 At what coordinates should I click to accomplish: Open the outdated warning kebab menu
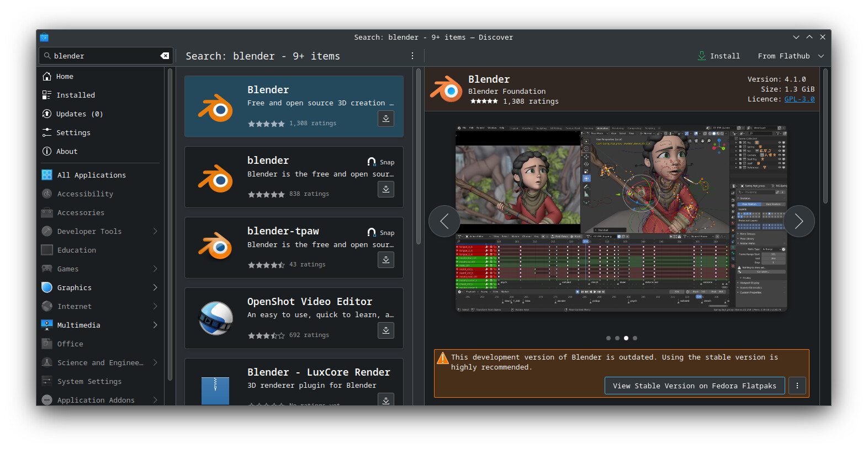coord(797,386)
